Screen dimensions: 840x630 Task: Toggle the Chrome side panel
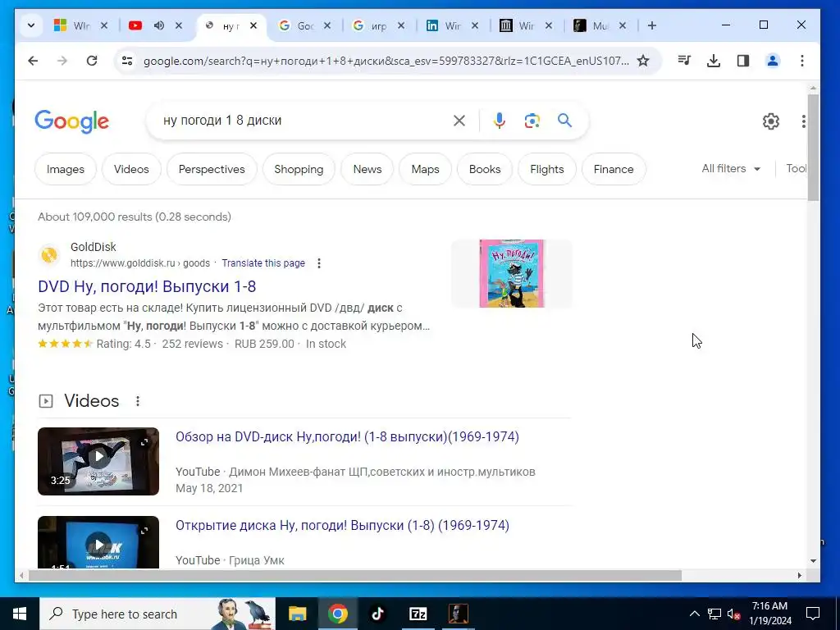[x=743, y=61]
